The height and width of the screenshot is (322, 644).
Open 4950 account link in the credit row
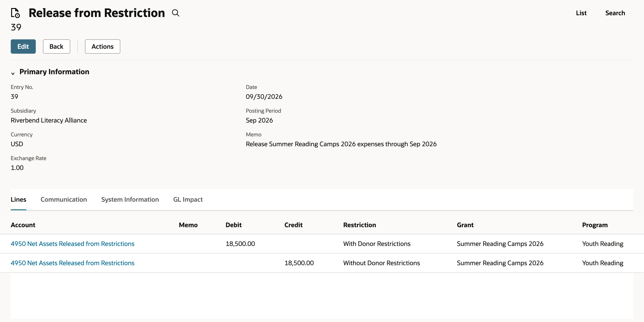coord(72,263)
